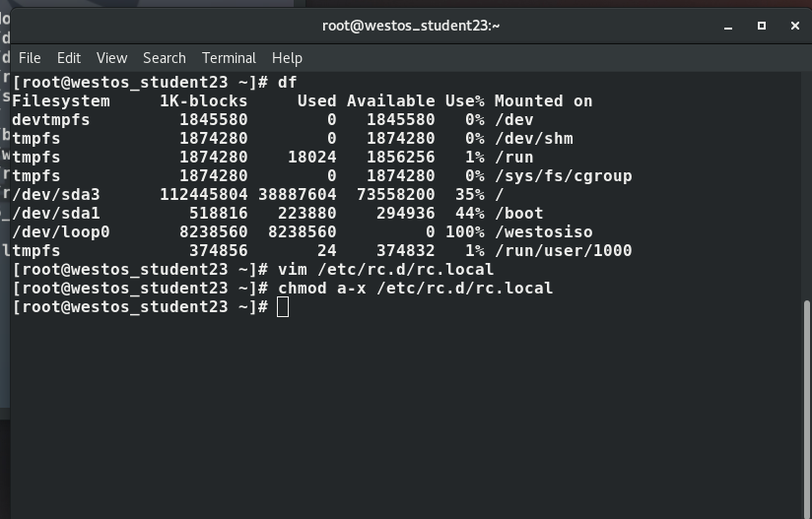812x519 pixels.
Task: Click the 'chmod a-x /etc/rc.d/rc.local' command
Action: [x=415, y=289]
